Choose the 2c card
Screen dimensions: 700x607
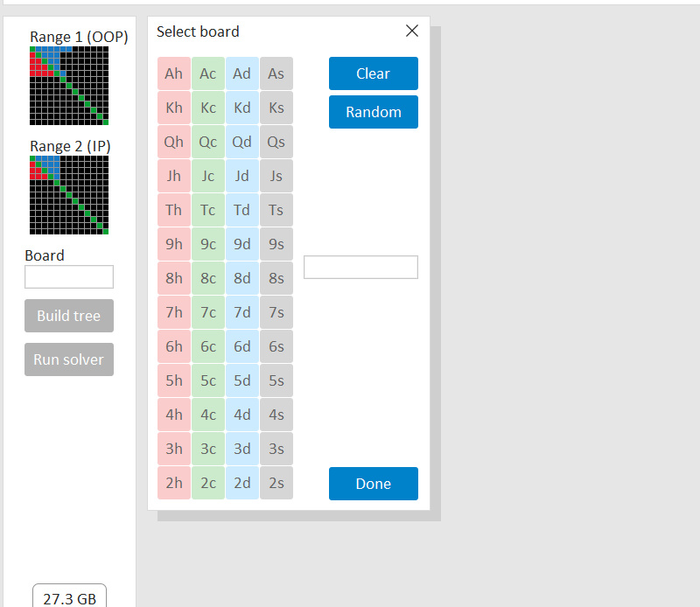click(x=208, y=483)
